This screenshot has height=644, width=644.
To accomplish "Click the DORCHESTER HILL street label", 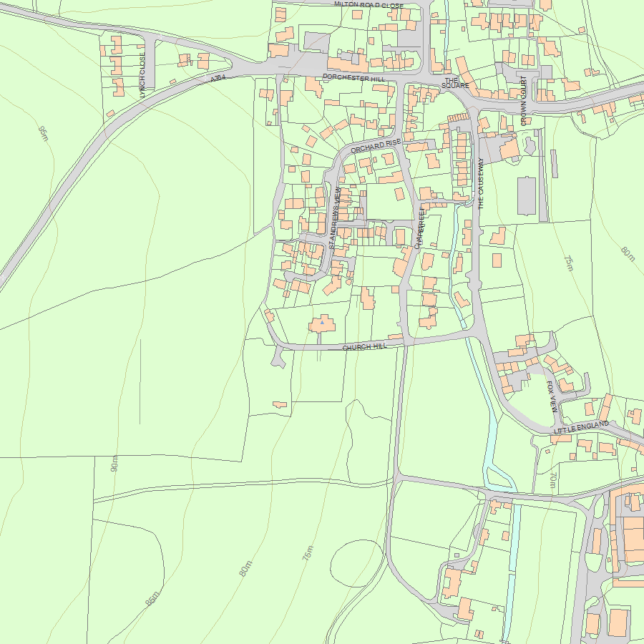I will click(354, 77).
